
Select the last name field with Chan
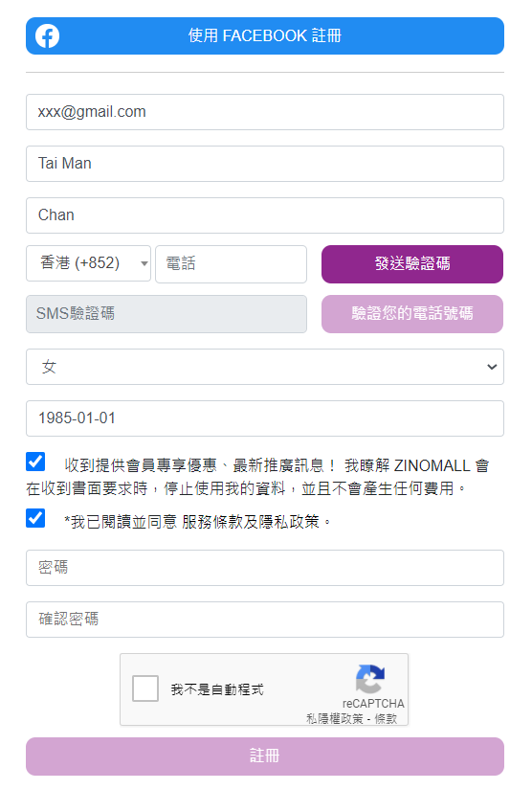tap(265, 215)
